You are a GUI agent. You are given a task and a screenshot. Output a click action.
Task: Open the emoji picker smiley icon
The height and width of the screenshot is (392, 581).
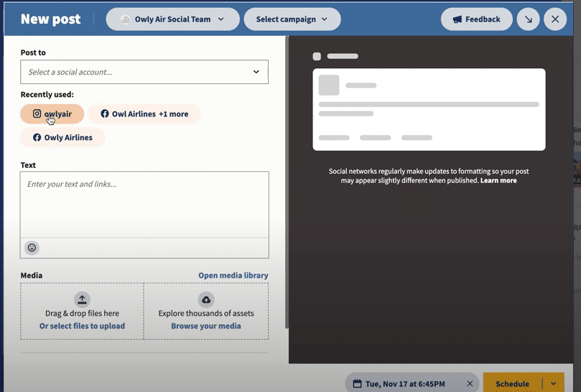pyautogui.click(x=32, y=248)
